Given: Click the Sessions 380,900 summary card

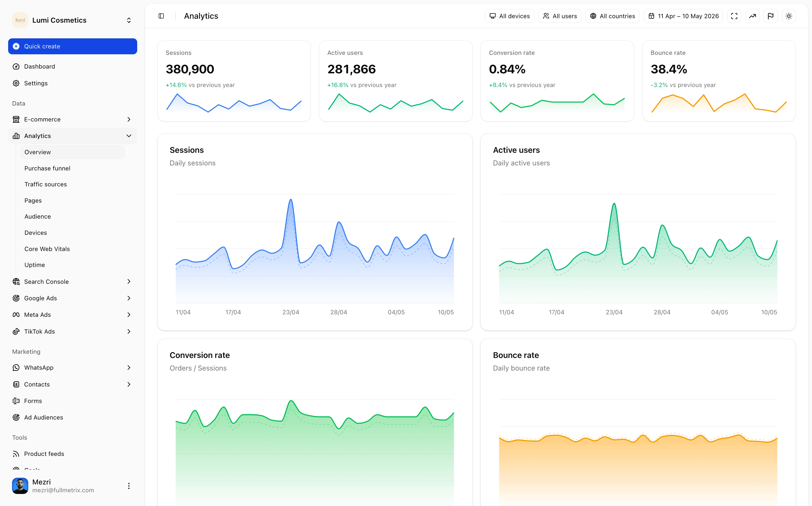Looking at the screenshot, I should tap(234, 81).
